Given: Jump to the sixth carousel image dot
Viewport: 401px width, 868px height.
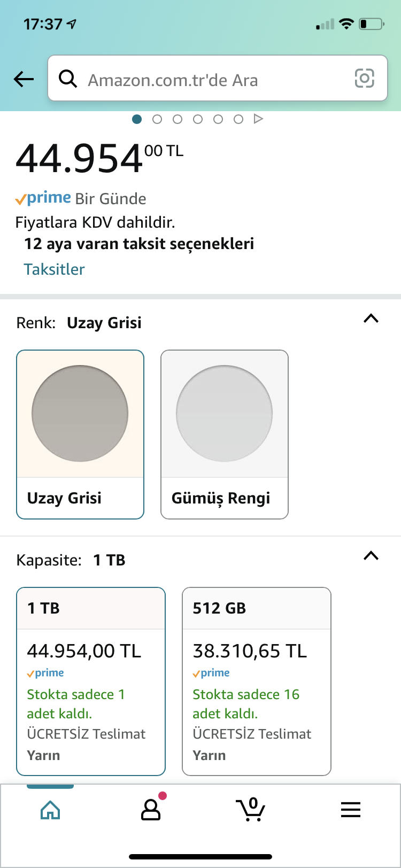Looking at the screenshot, I should pos(238,119).
